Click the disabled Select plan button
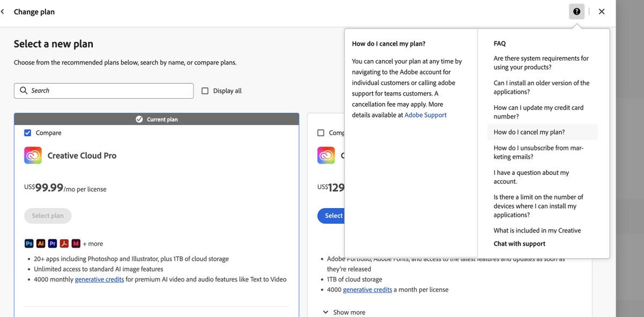 (x=48, y=216)
